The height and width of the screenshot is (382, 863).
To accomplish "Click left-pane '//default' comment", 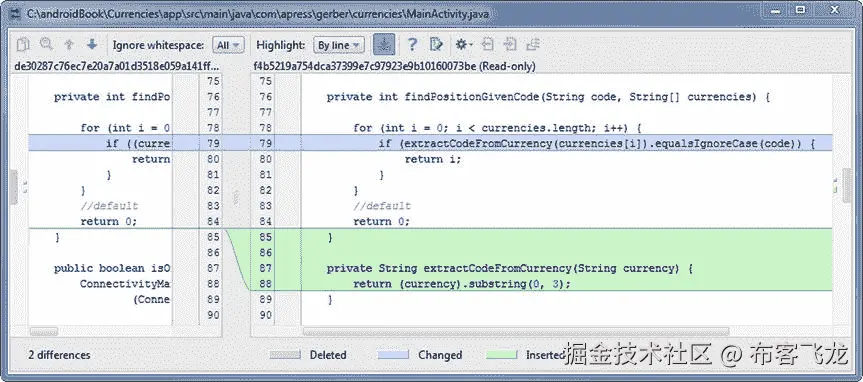I will 109,206.
